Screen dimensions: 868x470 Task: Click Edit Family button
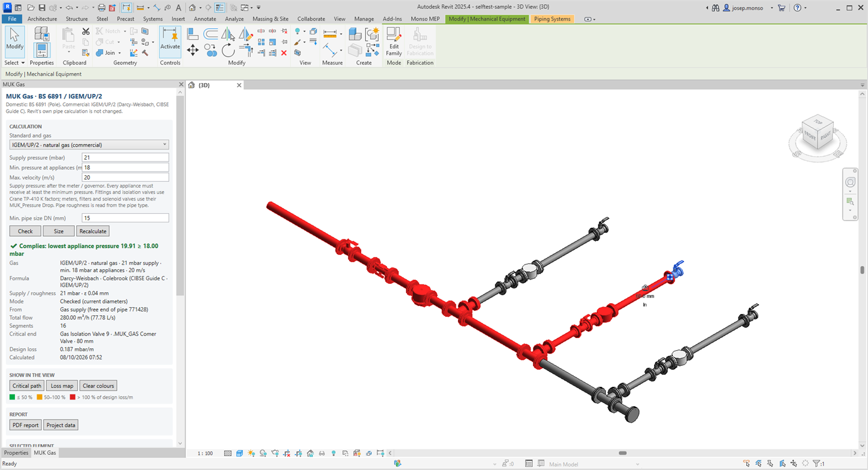pos(394,42)
